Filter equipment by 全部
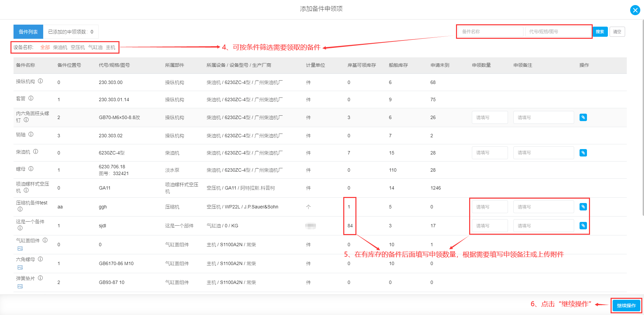Image resolution: width=644 pixels, height=315 pixels. [x=45, y=47]
